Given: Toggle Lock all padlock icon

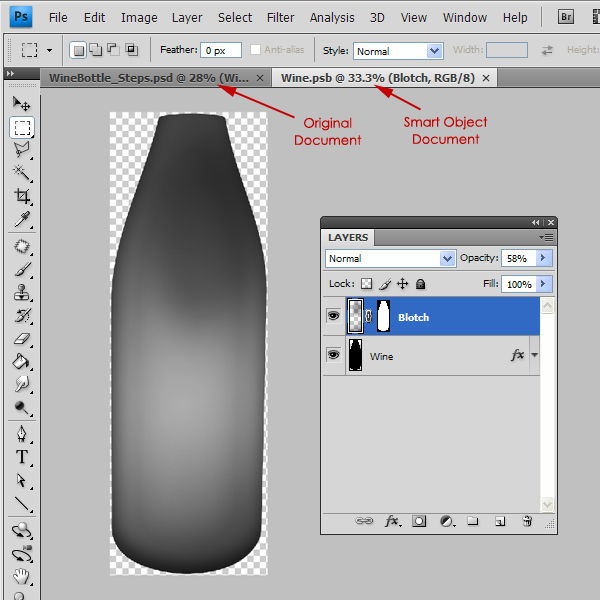Looking at the screenshot, I should point(421,284).
